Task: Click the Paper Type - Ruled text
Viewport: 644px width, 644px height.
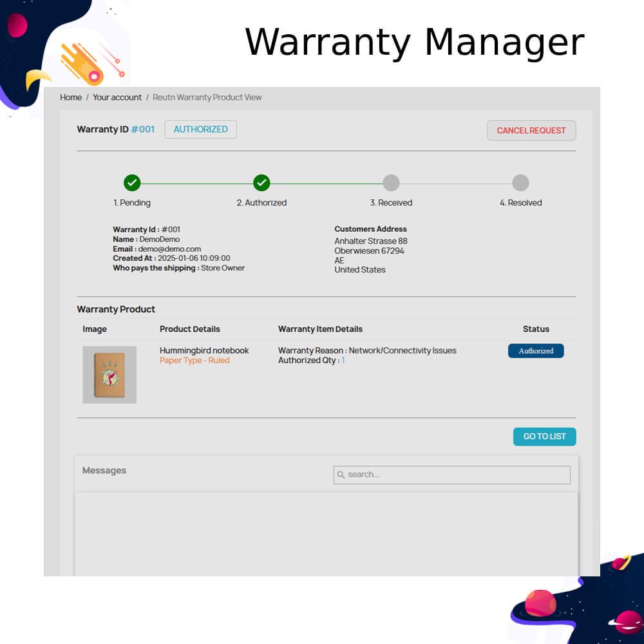Action: 194,361
